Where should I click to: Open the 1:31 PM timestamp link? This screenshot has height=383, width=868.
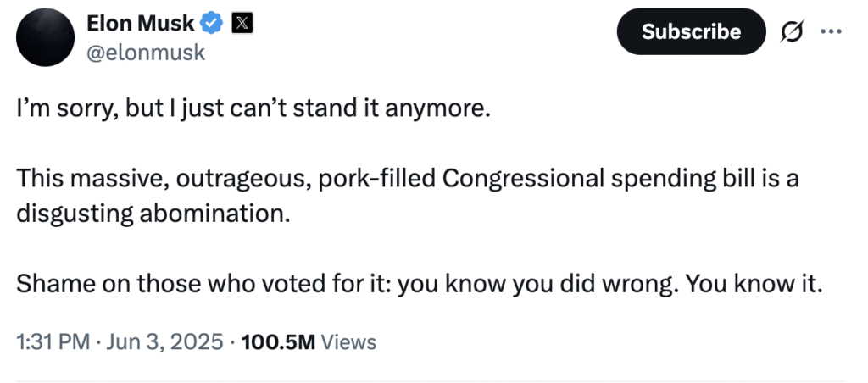coord(53,342)
